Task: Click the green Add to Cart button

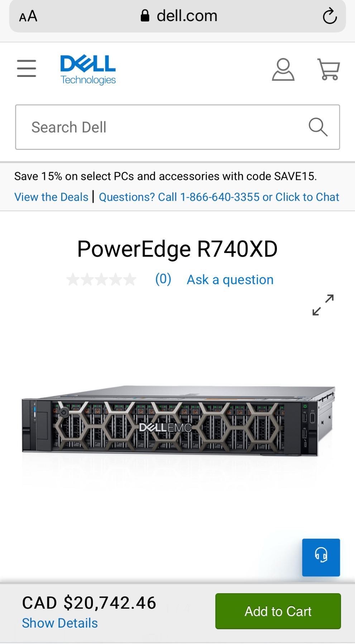Action: pos(278,611)
